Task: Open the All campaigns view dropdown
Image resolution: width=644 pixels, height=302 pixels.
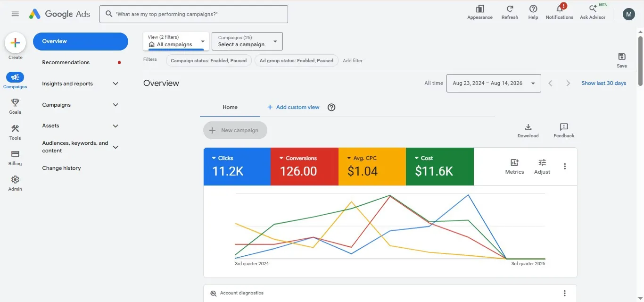Action: [176, 41]
